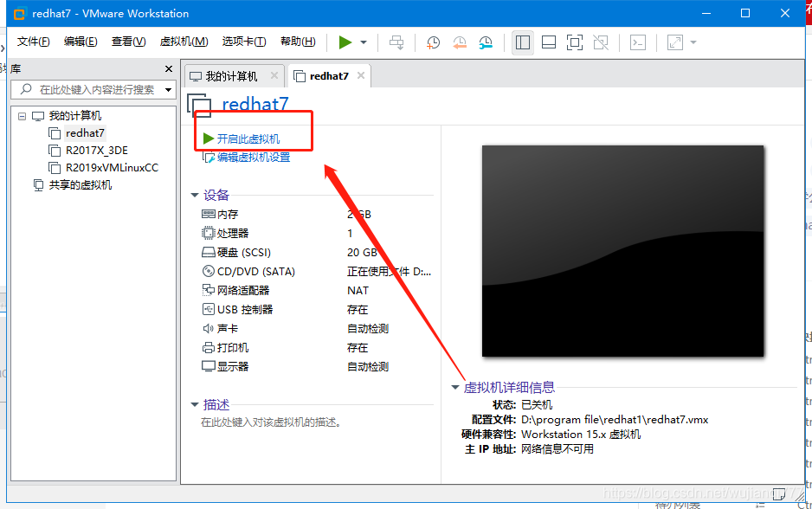The width and height of the screenshot is (812, 509).
Task: Click the 内存 memory device row
Action: click(316, 215)
